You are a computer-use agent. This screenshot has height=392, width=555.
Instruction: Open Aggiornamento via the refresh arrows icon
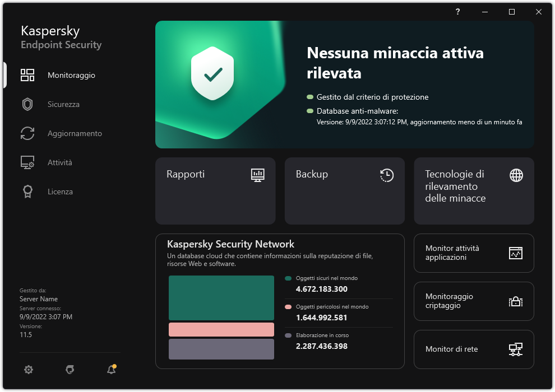coord(27,133)
